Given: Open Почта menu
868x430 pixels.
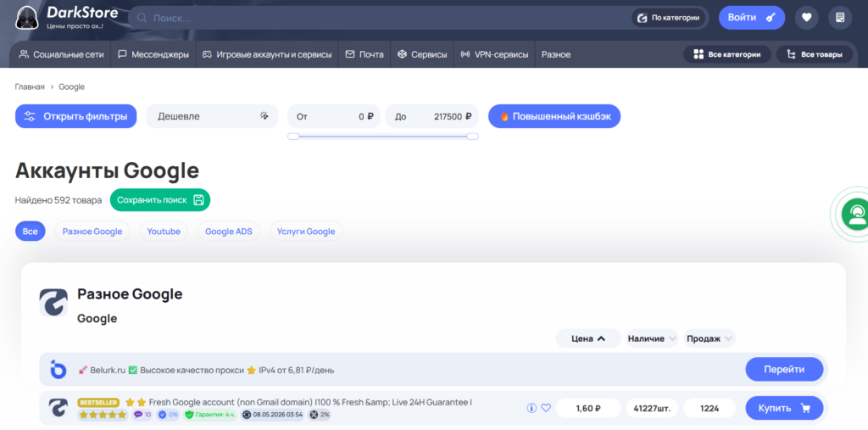Looking at the screenshot, I should [364, 54].
